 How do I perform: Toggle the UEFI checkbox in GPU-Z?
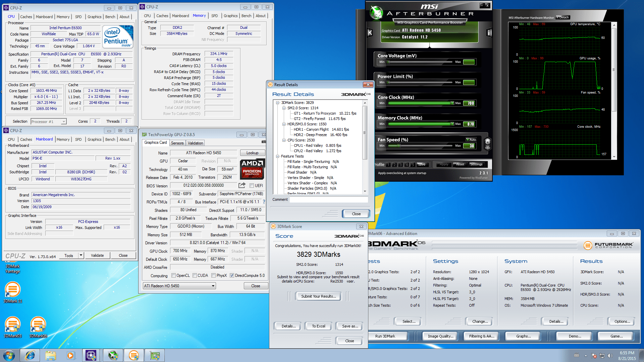pos(252,186)
